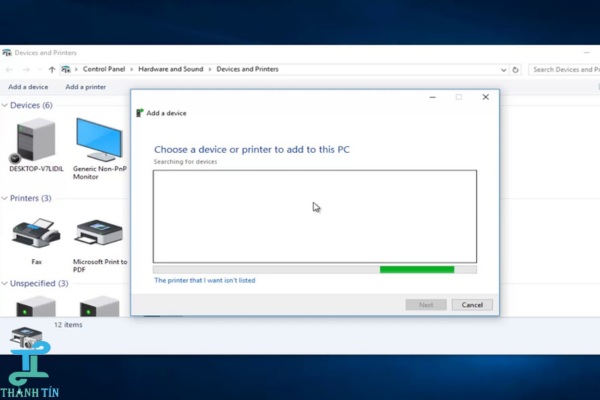Image resolution: width=600 pixels, height=400 pixels.
Task: Click Devices and Printers breadcrumb
Action: [x=248, y=69]
